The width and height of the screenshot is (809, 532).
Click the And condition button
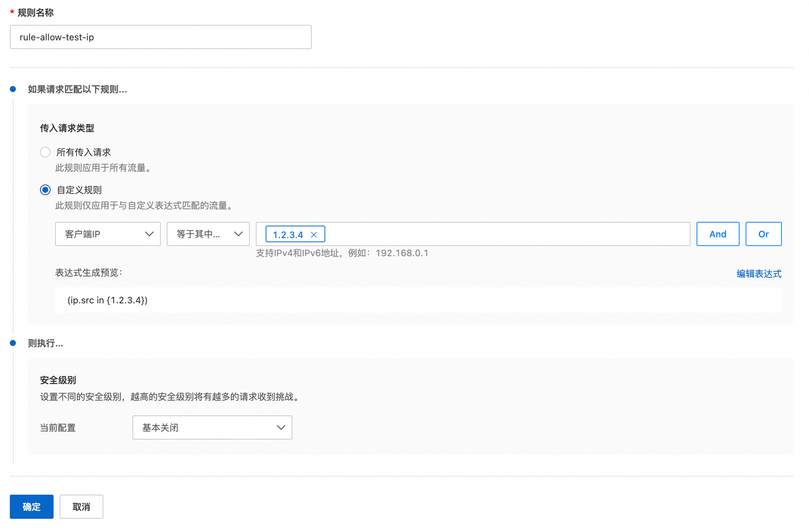click(717, 234)
